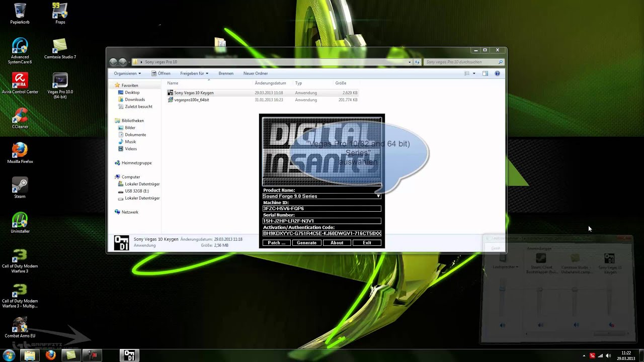
Task: Open the view options dropdown arrow
Action: [x=474, y=73]
